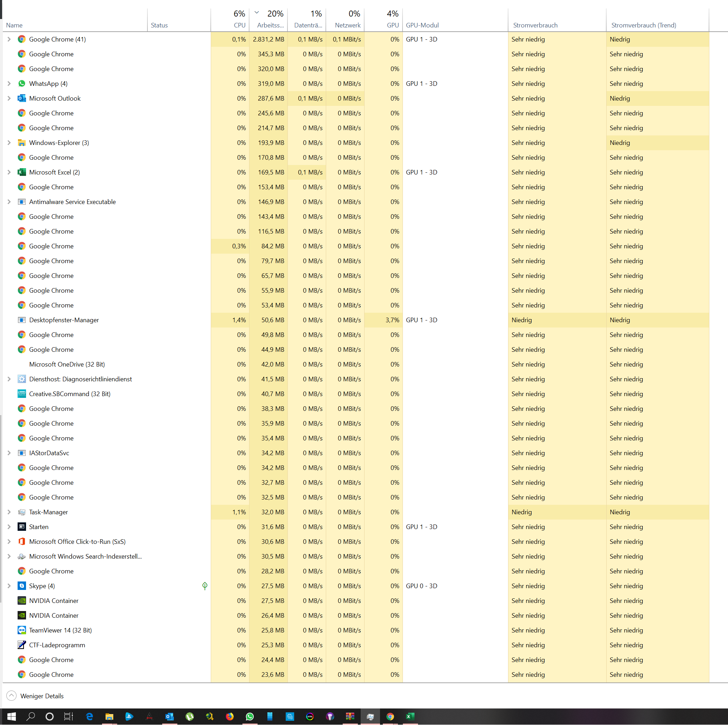The image size is (728, 725).
Task: Select Google Chrome row with 0,3% CPU
Action: pos(356,246)
